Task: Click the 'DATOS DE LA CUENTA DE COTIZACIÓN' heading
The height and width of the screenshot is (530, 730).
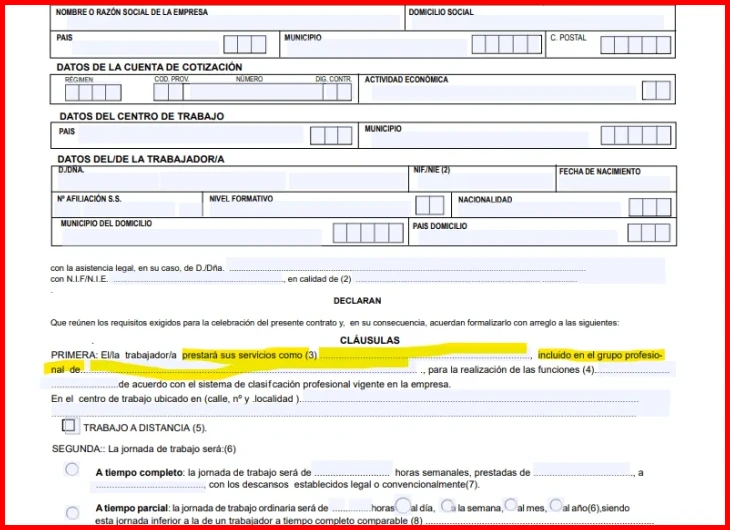Action: coord(149,67)
